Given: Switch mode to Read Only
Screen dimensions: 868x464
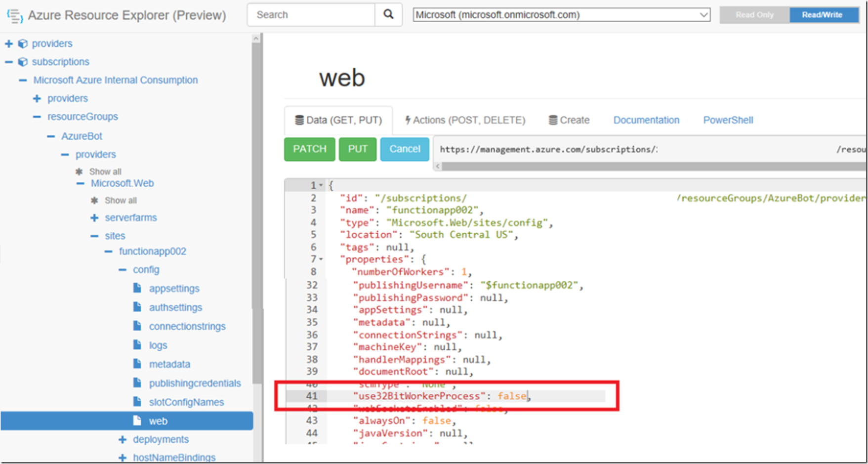Looking at the screenshot, I should pyautogui.click(x=754, y=15).
